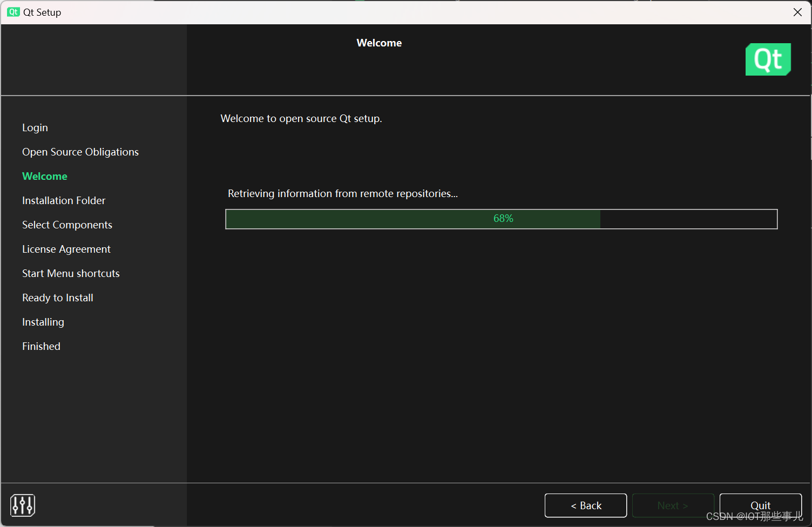Quit the Qt installer
Image resolution: width=812 pixels, height=527 pixels.
(761, 505)
